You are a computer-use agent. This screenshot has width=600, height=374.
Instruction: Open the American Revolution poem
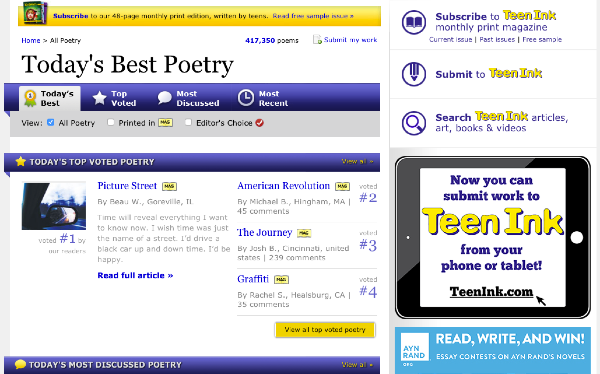(x=283, y=186)
